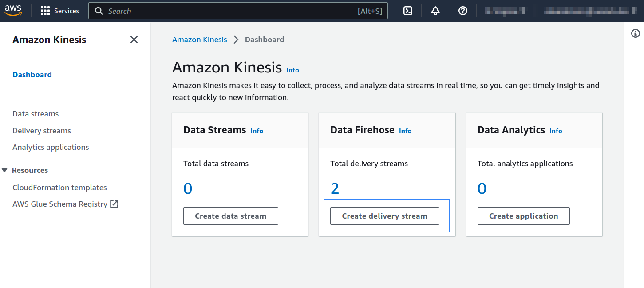644x288 pixels.
Task: Click the total analytics applications count 0
Action: point(482,189)
